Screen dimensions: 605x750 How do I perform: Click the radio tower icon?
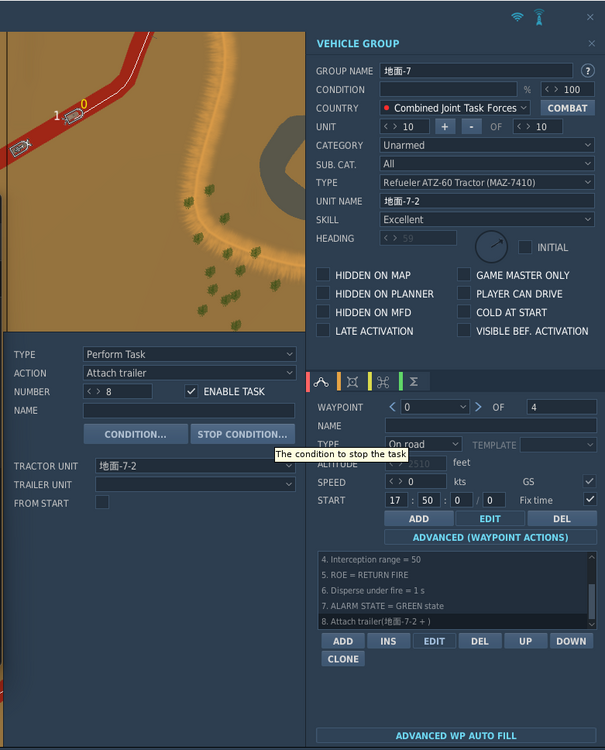pyautogui.click(x=539, y=17)
